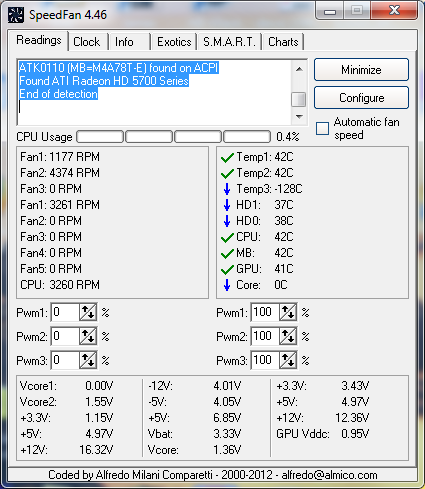
Task: Click the Configure button
Action: [361, 98]
